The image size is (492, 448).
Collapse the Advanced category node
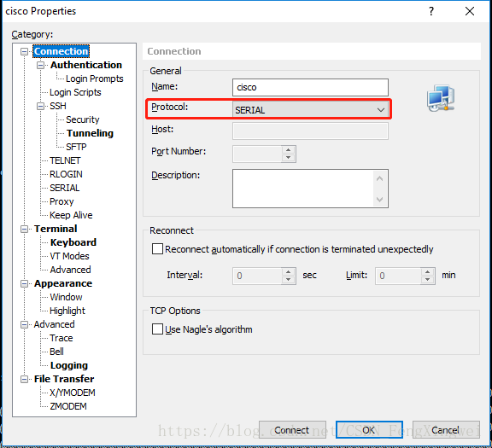(24, 325)
